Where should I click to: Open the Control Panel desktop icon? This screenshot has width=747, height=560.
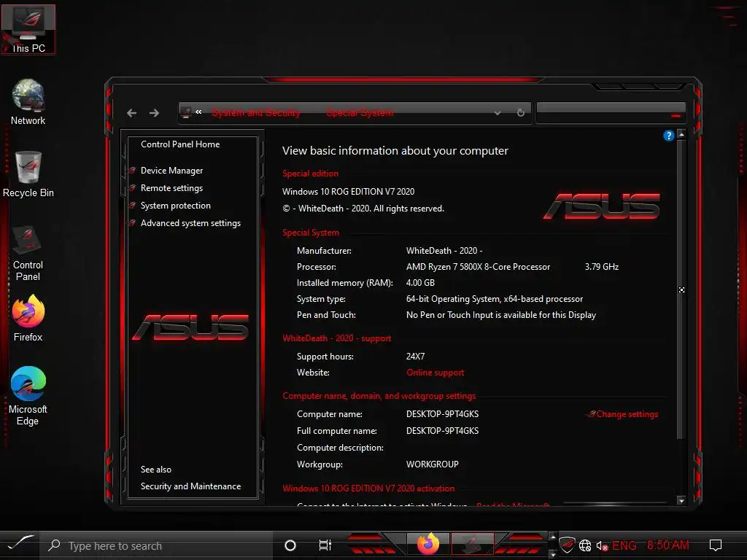[x=28, y=253]
